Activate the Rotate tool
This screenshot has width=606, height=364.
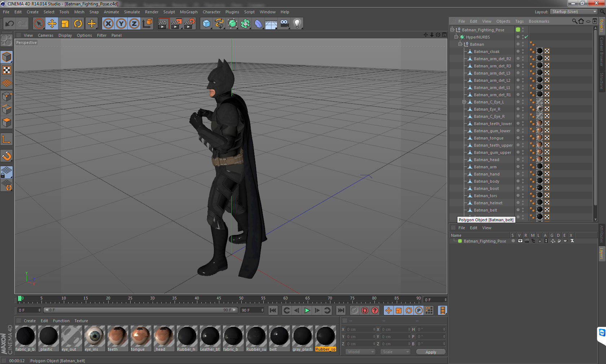(x=78, y=24)
